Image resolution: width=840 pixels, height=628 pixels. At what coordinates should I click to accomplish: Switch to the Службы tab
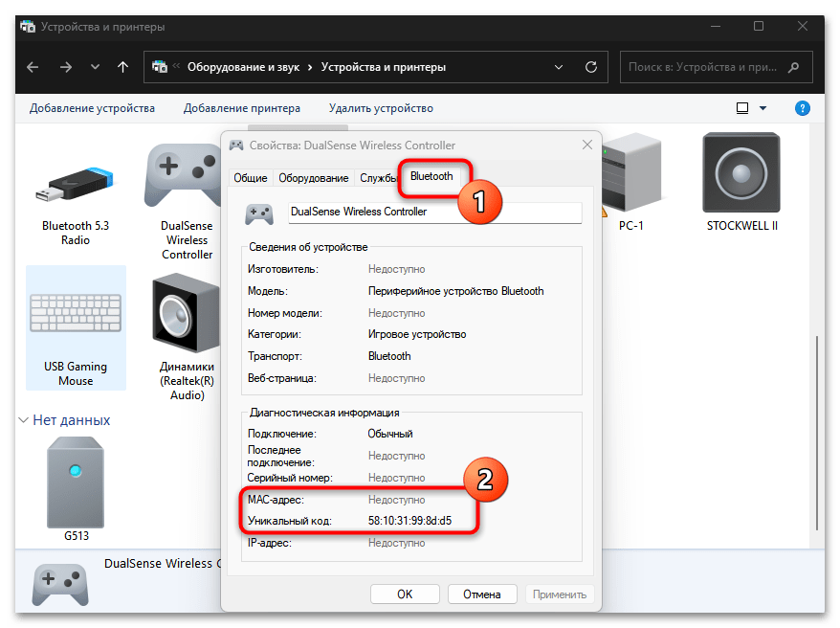[x=378, y=178]
